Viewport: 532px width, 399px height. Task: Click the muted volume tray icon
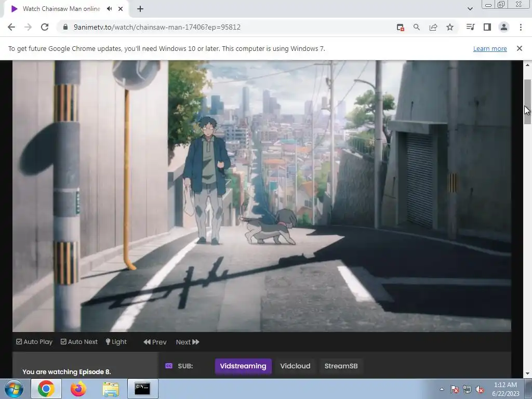tap(480, 389)
